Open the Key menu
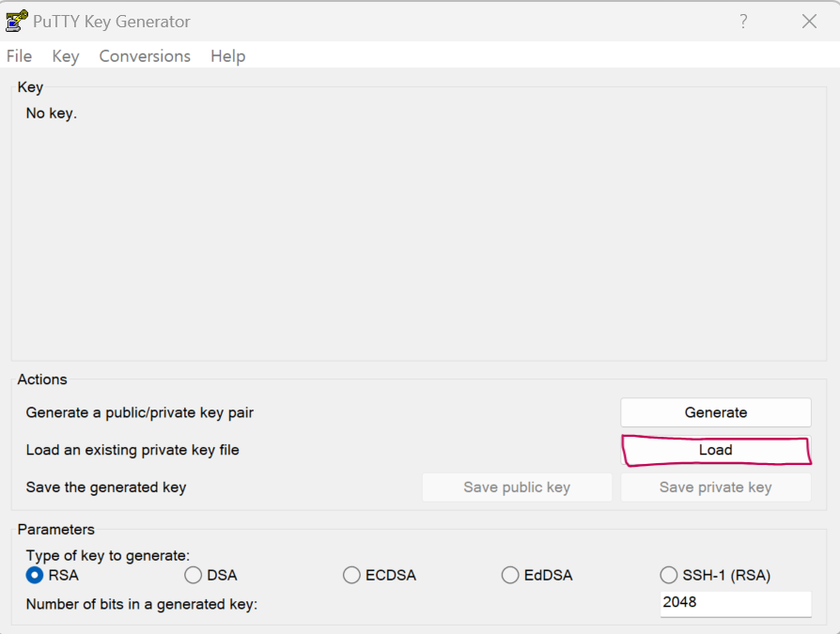The image size is (840, 634). tap(66, 56)
